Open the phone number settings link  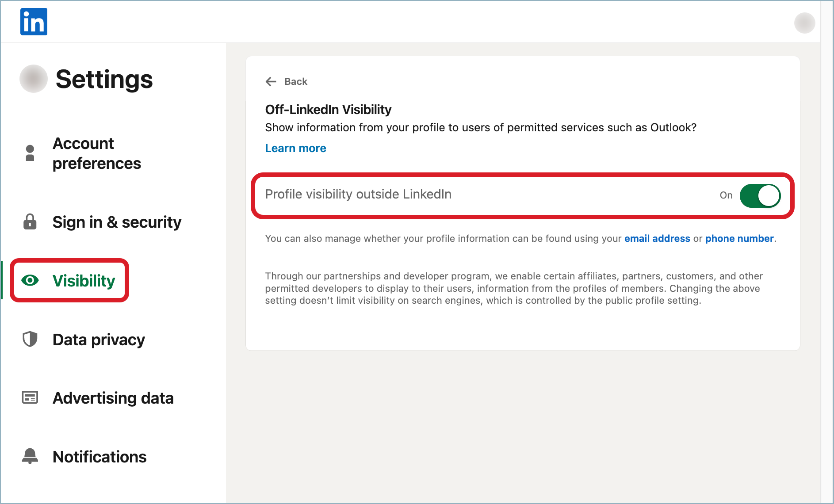pos(738,238)
